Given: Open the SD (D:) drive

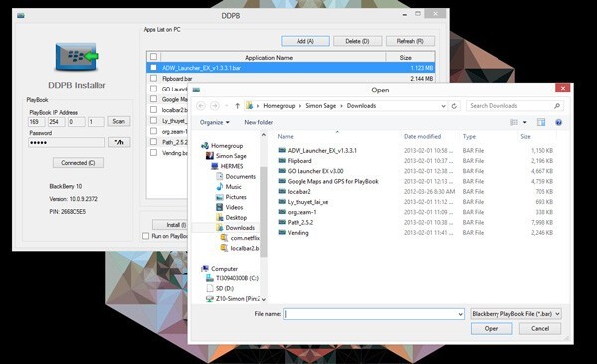Looking at the screenshot, I should (x=225, y=289).
